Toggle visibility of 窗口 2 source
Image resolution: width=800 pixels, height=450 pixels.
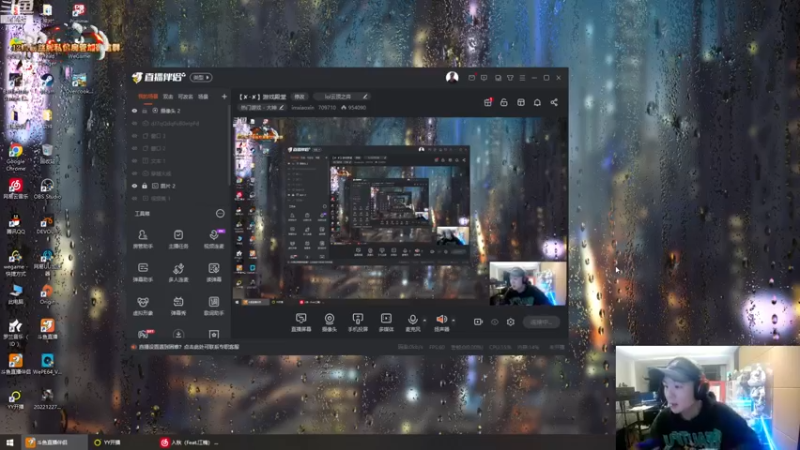(135, 148)
